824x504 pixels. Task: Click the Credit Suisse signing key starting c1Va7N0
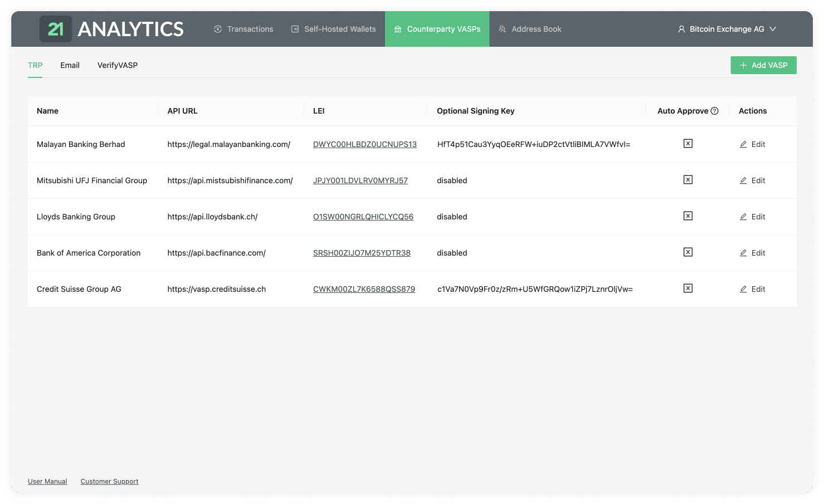(x=535, y=289)
